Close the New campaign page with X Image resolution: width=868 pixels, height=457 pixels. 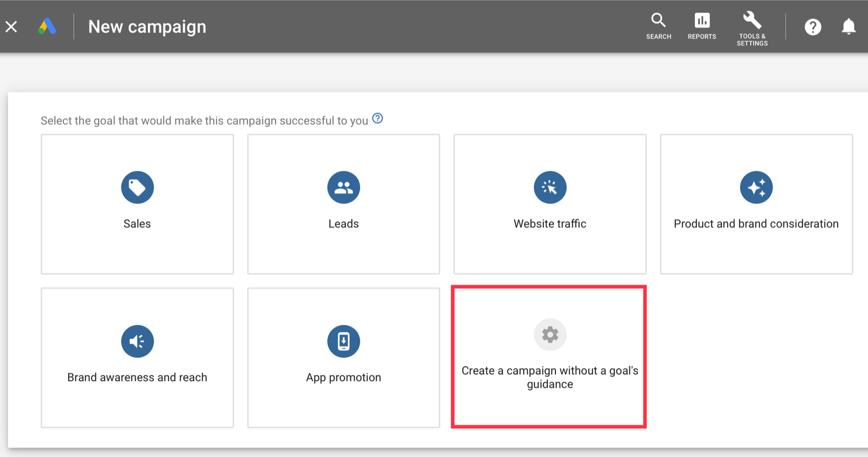pos(11,27)
